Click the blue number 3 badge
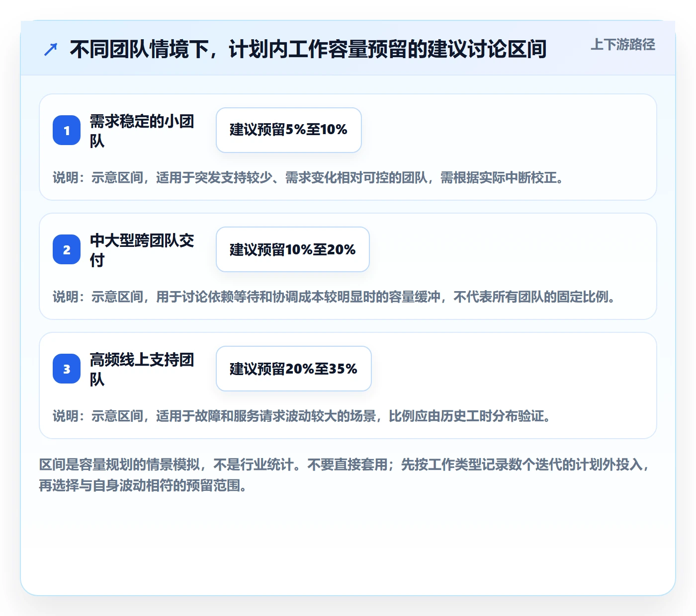The height and width of the screenshot is (616, 696). [67, 369]
